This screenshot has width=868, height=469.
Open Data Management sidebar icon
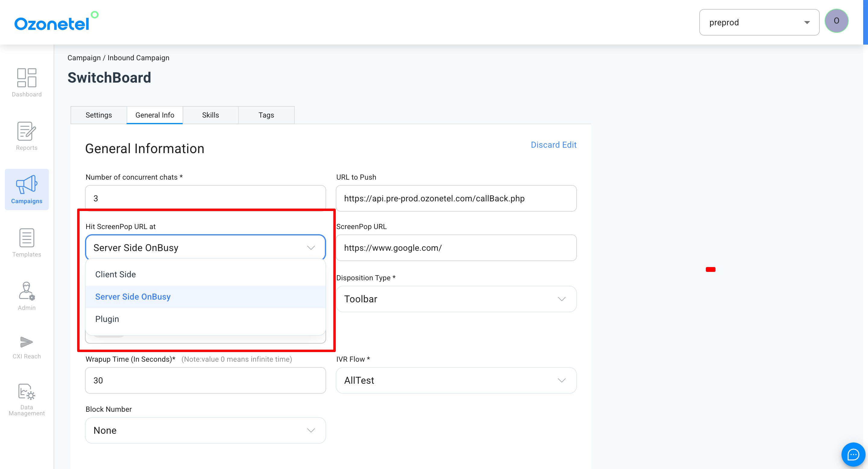27,392
